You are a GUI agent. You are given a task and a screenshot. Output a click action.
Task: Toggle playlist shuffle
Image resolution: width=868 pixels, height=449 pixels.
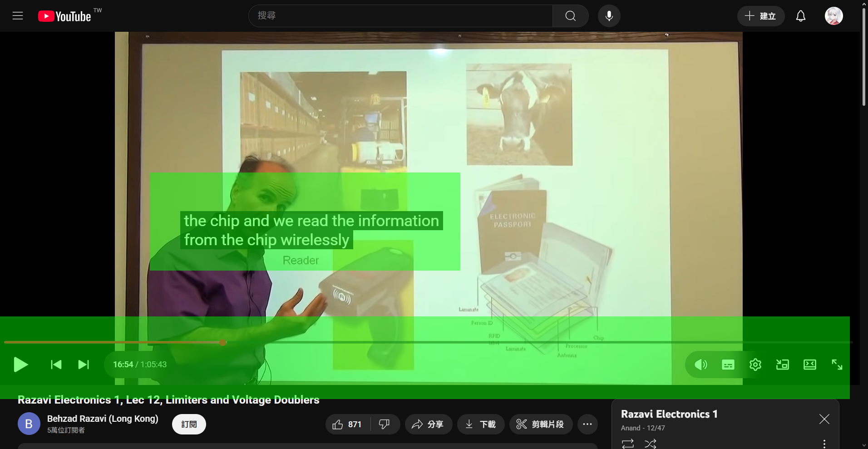click(651, 444)
